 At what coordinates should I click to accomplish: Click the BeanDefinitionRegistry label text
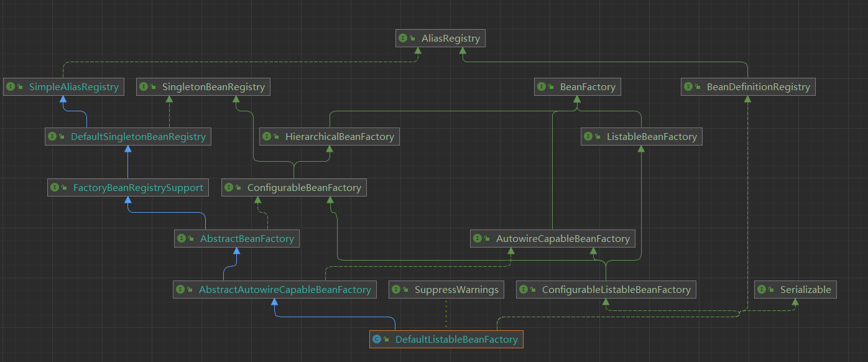pyautogui.click(x=759, y=87)
